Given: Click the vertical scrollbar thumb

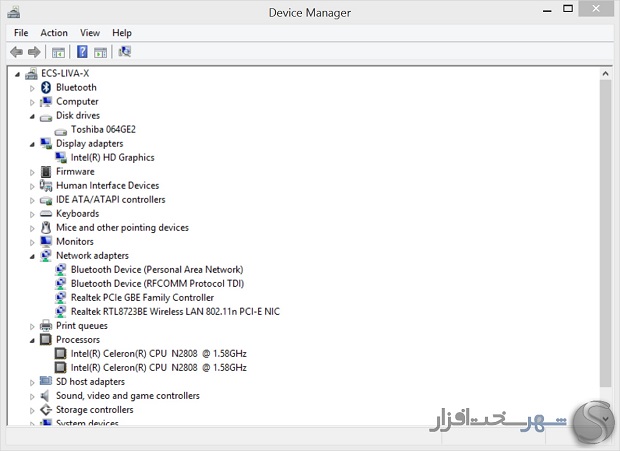Looking at the screenshot, I should coord(605,233).
